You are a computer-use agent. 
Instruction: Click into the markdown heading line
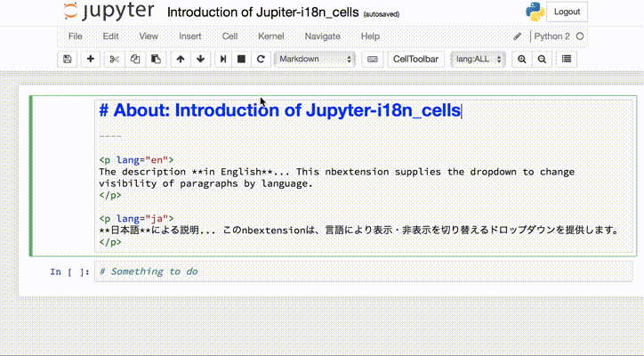pyautogui.click(x=280, y=110)
